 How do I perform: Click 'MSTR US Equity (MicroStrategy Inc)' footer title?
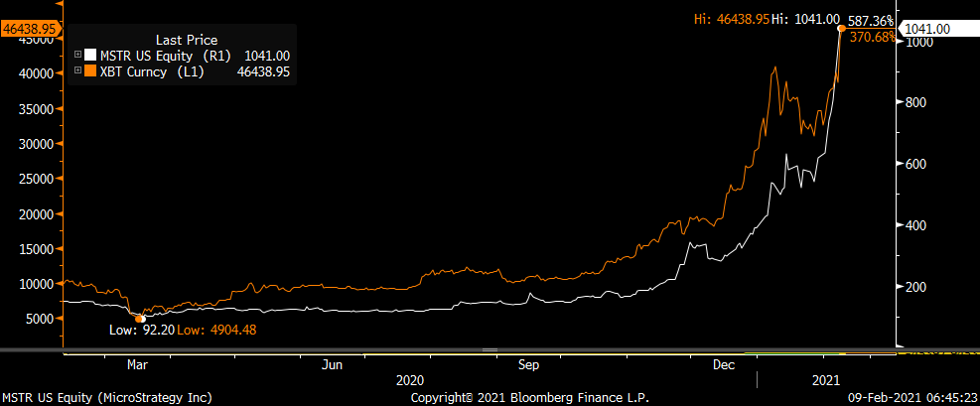pos(107,398)
